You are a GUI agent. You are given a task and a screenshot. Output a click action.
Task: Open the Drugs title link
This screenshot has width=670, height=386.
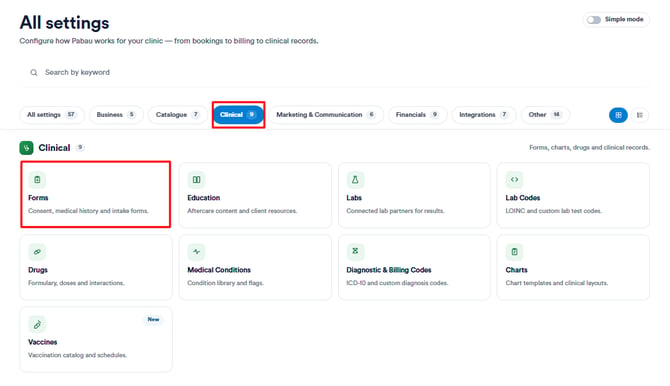tap(38, 270)
